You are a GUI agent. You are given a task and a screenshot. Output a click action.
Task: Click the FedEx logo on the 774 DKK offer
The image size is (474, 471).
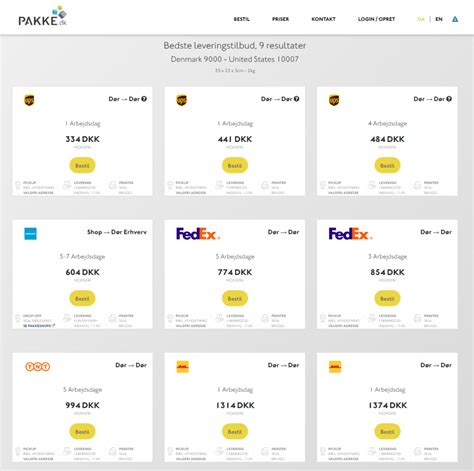tap(198, 233)
